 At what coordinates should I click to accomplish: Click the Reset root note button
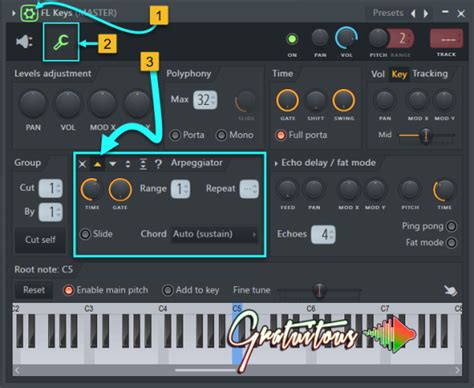click(x=34, y=290)
